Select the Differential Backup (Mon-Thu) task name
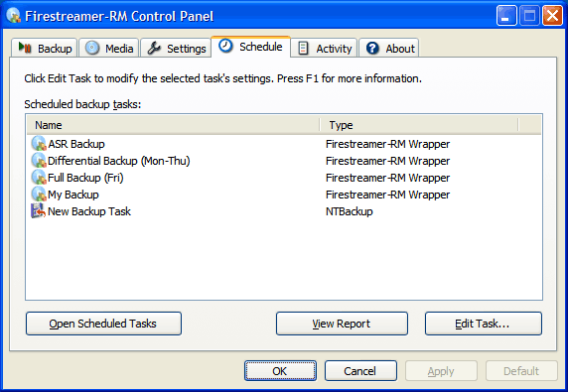This screenshot has height=392, width=568. pyautogui.click(x=119, y=161)
